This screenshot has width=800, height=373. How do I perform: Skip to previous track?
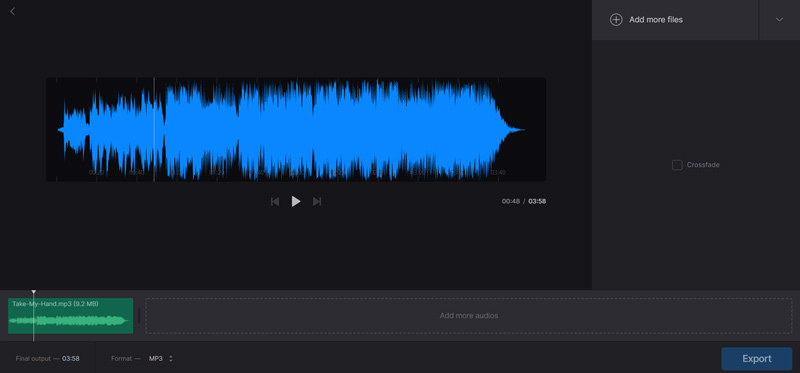pyautogui.click(x=274, y=202)
